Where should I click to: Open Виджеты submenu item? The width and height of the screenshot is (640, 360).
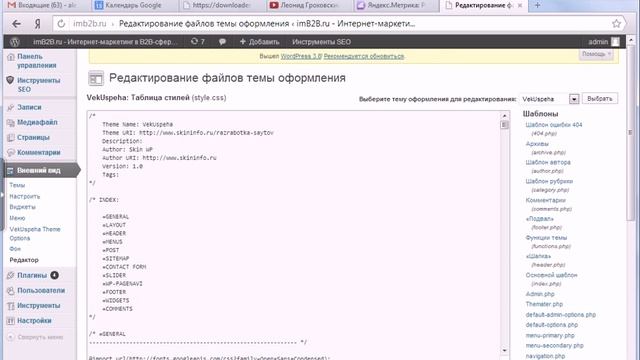(22, 207)
